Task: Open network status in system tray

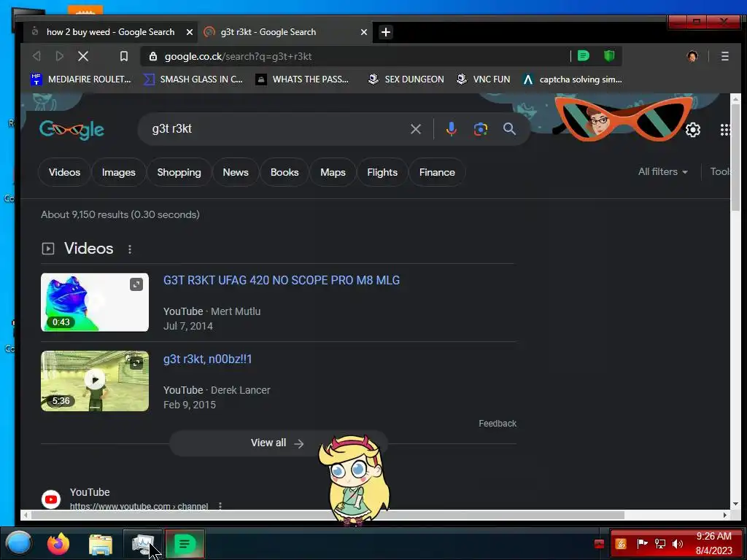Action: point(659,543)
